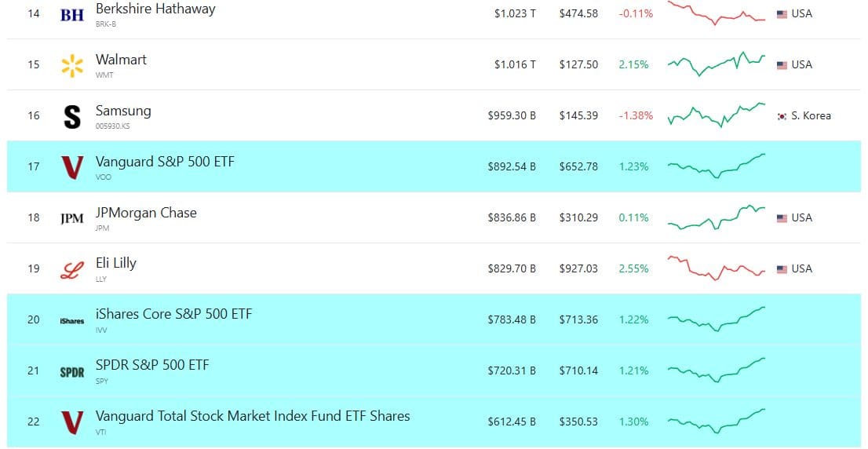Click Vanguard S&P 500 ETF market cap value

(512, 166)
